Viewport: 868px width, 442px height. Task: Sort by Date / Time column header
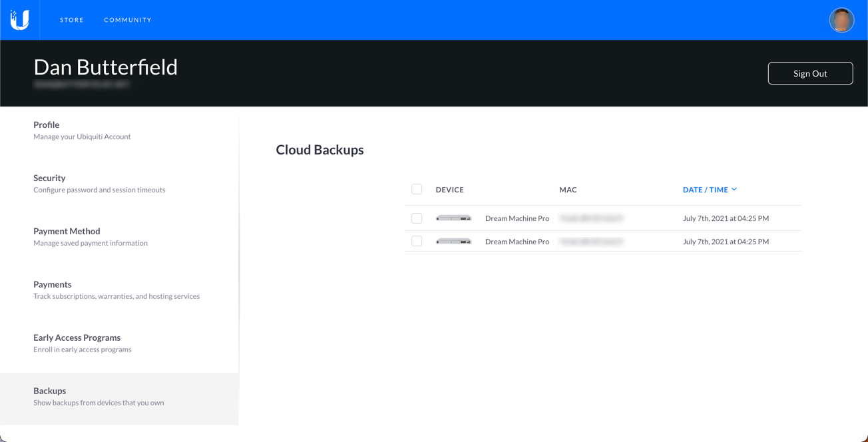[705, 190]
